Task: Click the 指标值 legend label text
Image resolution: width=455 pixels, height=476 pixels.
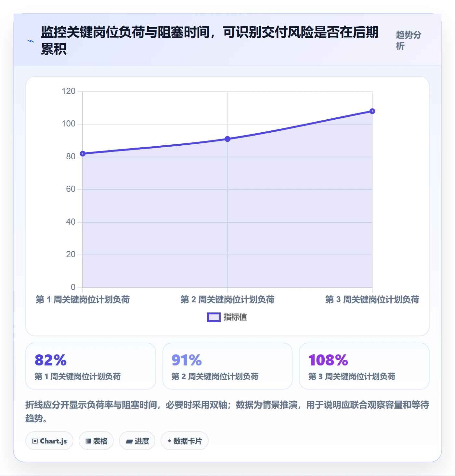Action: (x=235, y=317)
